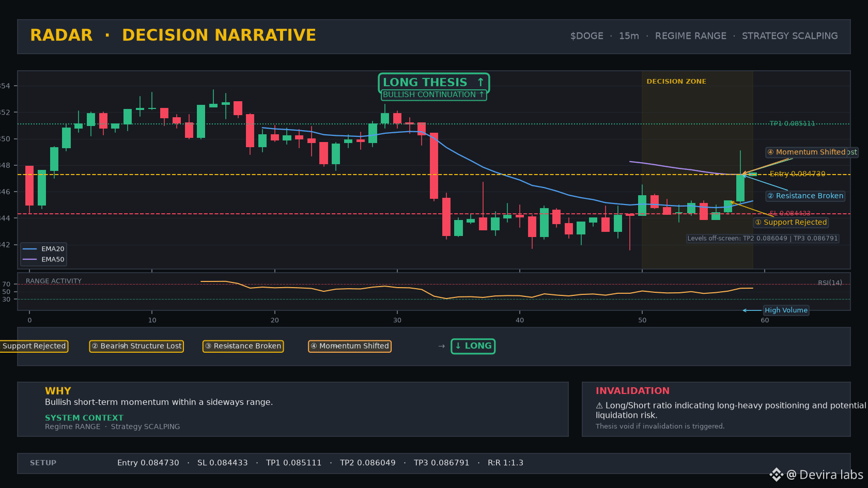Click the INVALIDATION heading
Image resolution: width=868 pixels, height=488 pixels.
(632, 391)
